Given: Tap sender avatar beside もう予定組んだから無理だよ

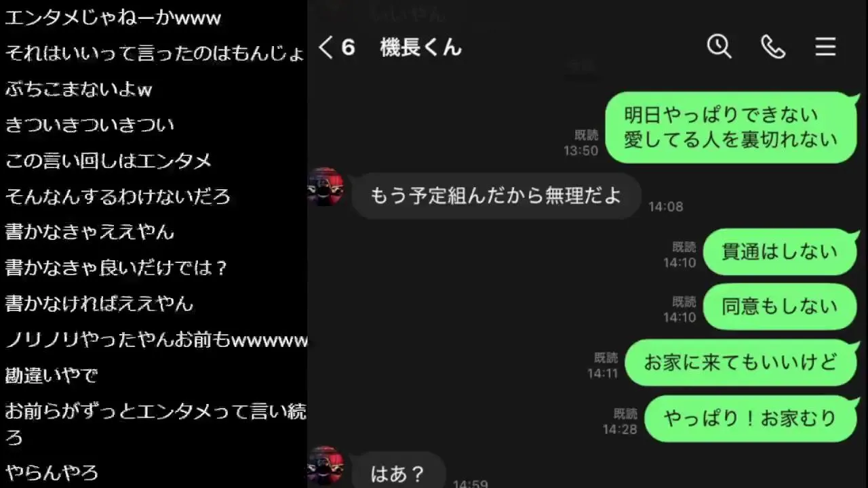Looking at the screenshot, I should [326, 187].
